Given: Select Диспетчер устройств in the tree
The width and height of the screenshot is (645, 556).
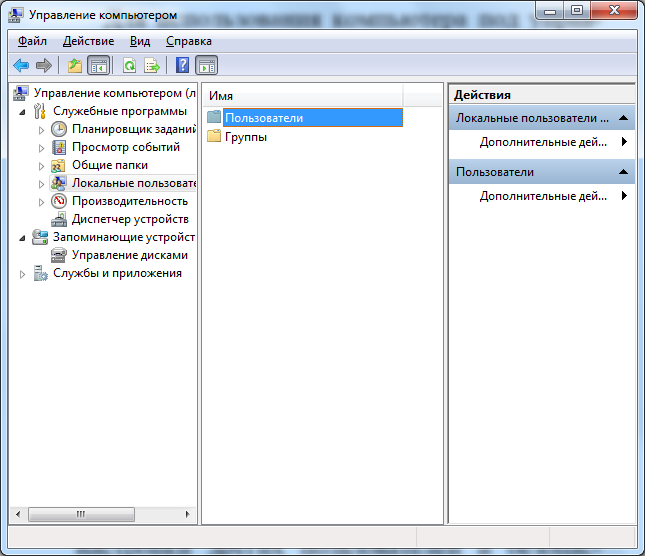Looking at the screenshot, I should coord(130,219).
